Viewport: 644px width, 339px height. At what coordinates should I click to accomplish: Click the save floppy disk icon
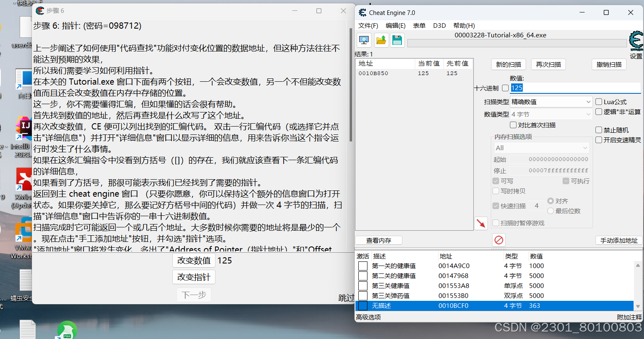(x=397, y=40)
